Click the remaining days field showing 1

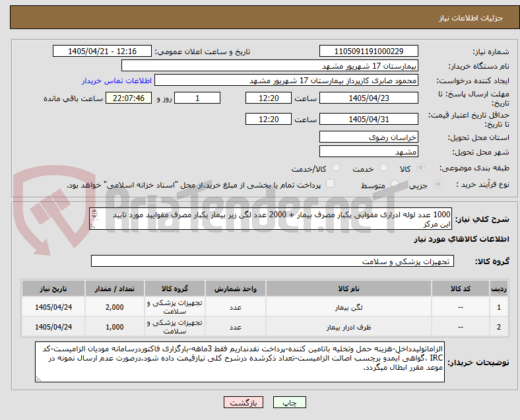197,98
